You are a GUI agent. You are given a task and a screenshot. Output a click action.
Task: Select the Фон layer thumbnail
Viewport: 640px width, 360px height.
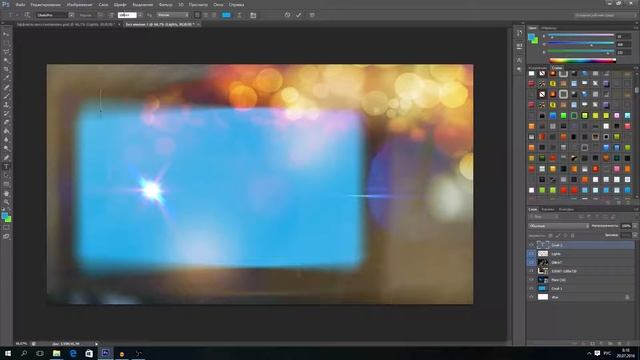pyautogui.click(x=543, y=297)
